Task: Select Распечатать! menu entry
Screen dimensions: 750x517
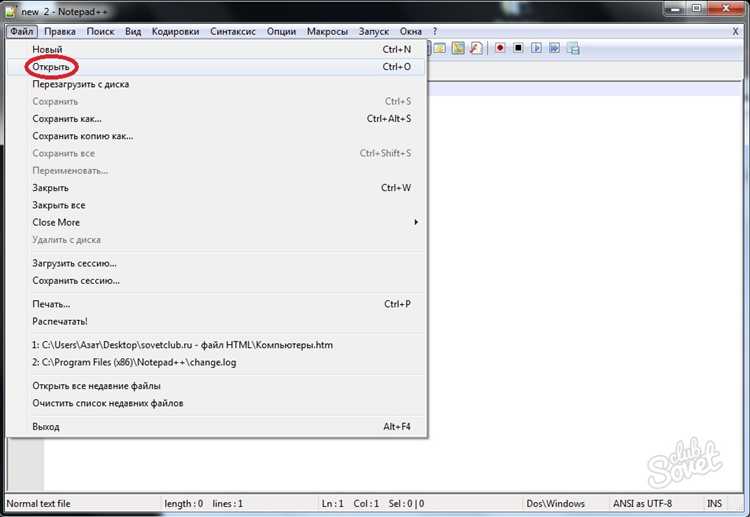Action: pos(216,321)
